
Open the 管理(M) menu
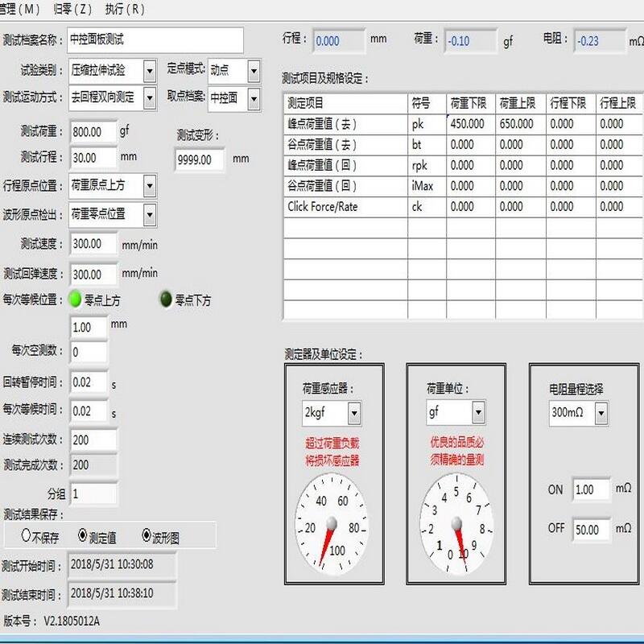19,10
